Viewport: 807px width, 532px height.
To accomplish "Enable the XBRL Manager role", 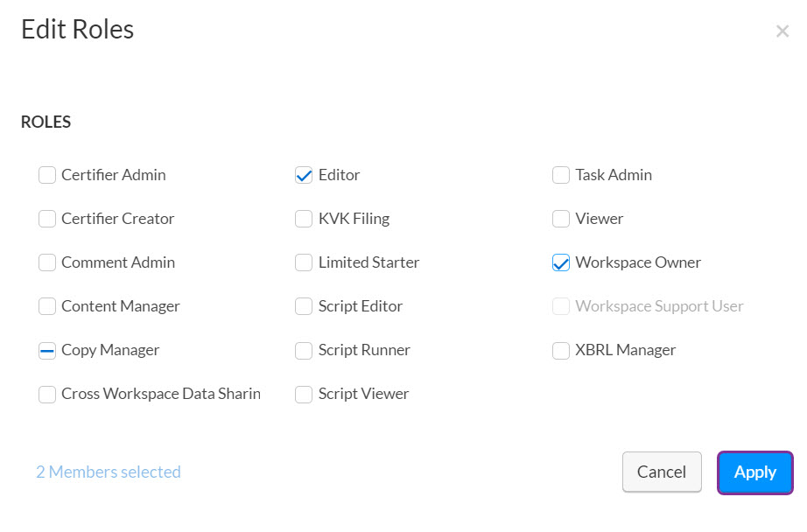I will (561, 350).
